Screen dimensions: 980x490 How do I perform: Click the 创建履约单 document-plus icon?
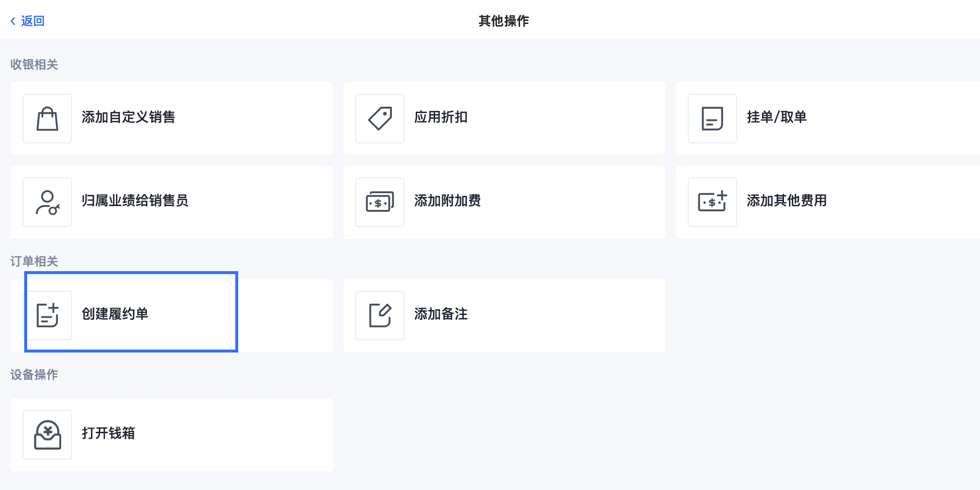click(47, 315)
